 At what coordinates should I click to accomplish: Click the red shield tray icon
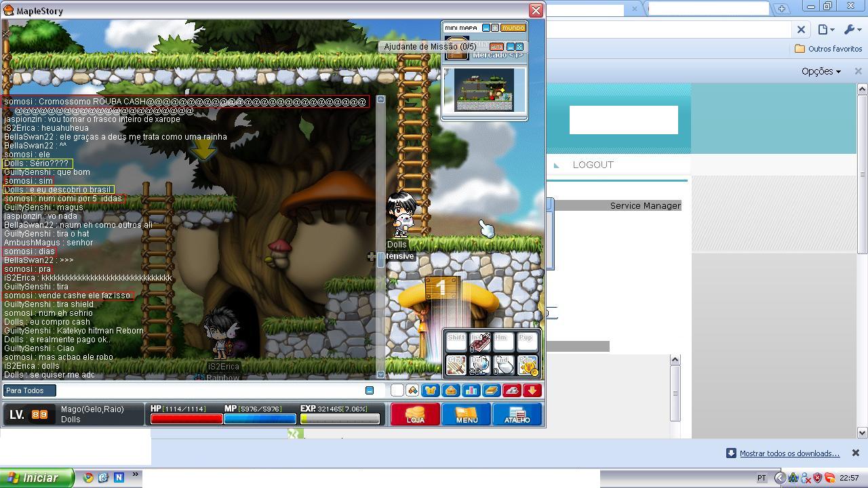[x=817, y=478]
